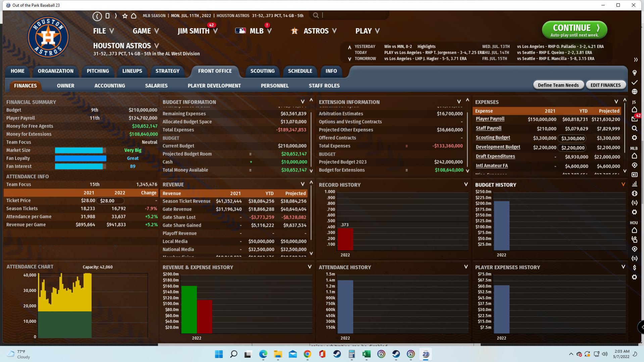Open the PLAYER DEVELOPMENT sub-tab
The image size is (644, 362).
coord(214,86)
